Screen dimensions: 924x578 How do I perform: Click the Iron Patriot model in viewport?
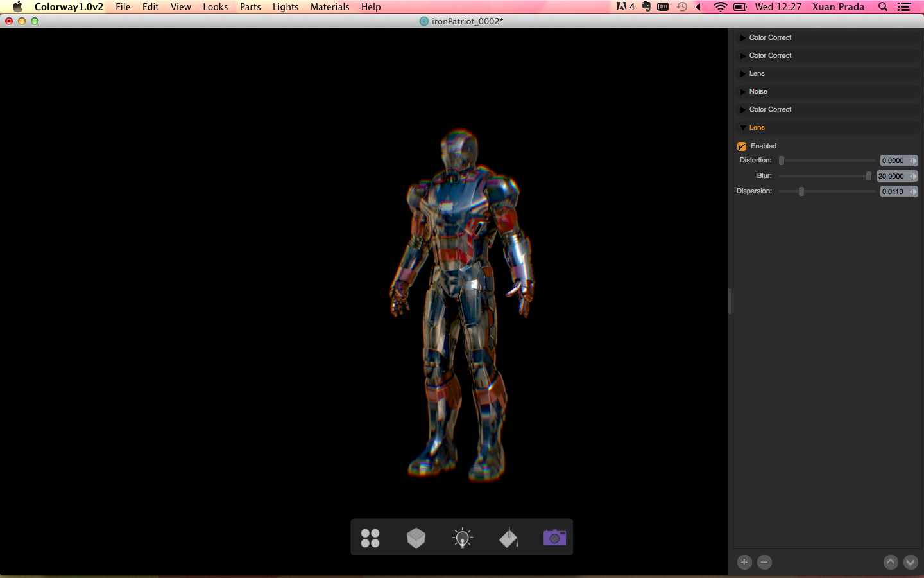(x=462, y=305)
